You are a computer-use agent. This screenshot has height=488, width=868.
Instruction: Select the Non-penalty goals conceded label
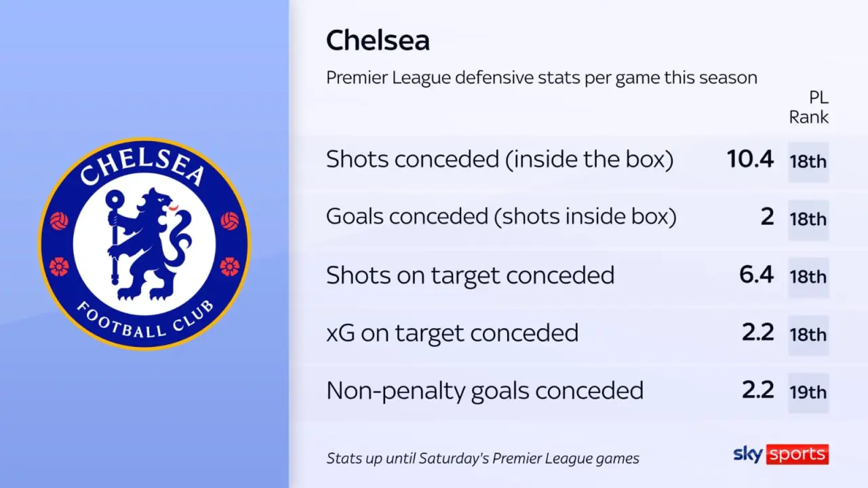point(485,390)
